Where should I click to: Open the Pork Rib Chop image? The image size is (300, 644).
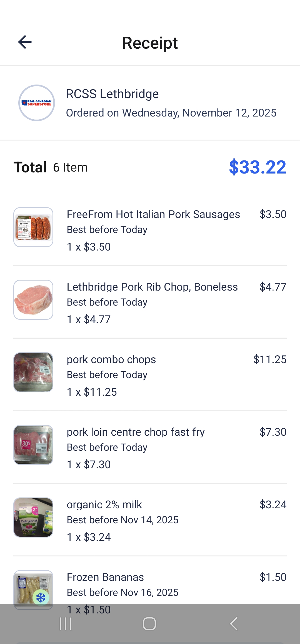click(33, 300)
